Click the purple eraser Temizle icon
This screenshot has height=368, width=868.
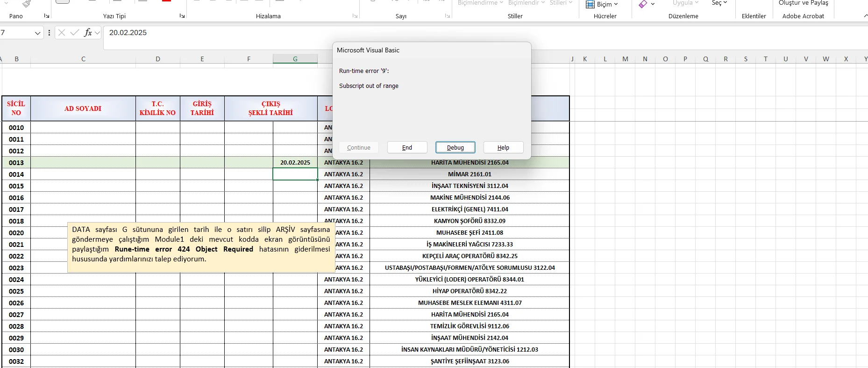[643, 4]
